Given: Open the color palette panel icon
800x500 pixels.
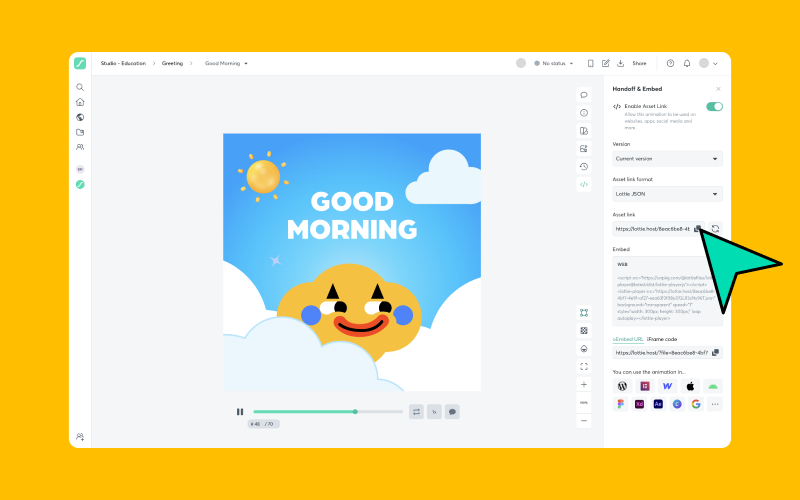Looking at the screenshot, I should point(584,131).
